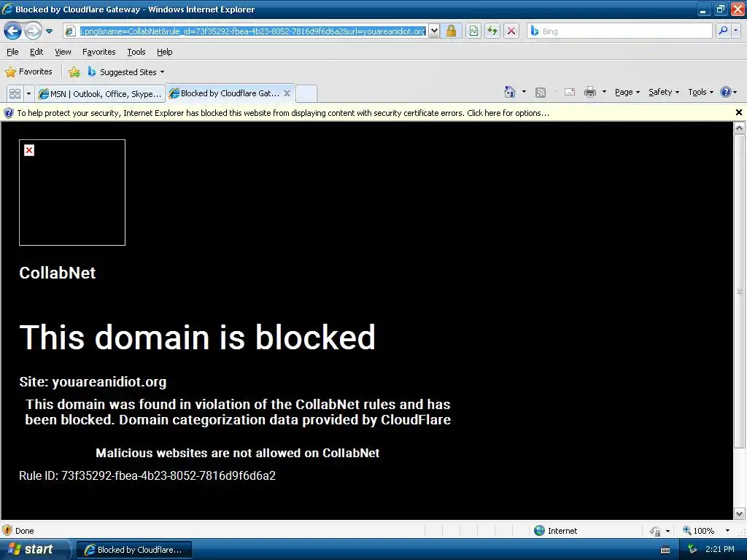This screenshot has width=747, height=560.
Task: Click the Windows Start button
Action: pos(35,550)
